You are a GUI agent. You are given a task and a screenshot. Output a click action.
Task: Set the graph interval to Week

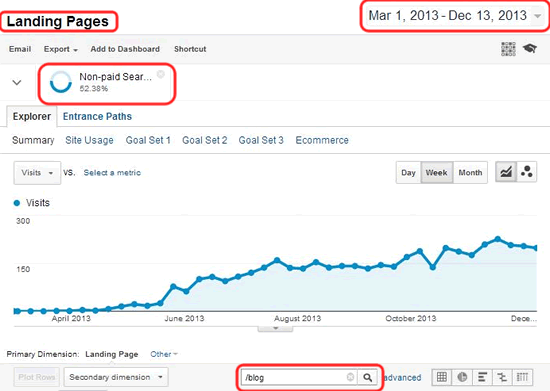point(437,173)
